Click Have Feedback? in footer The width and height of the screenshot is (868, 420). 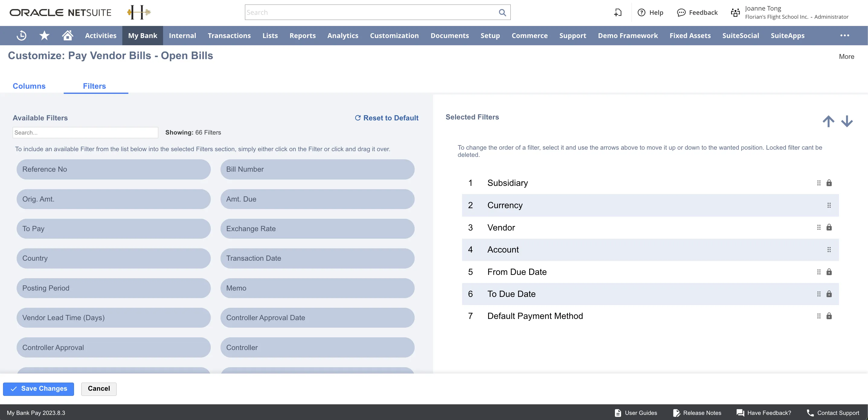[764, 412]
